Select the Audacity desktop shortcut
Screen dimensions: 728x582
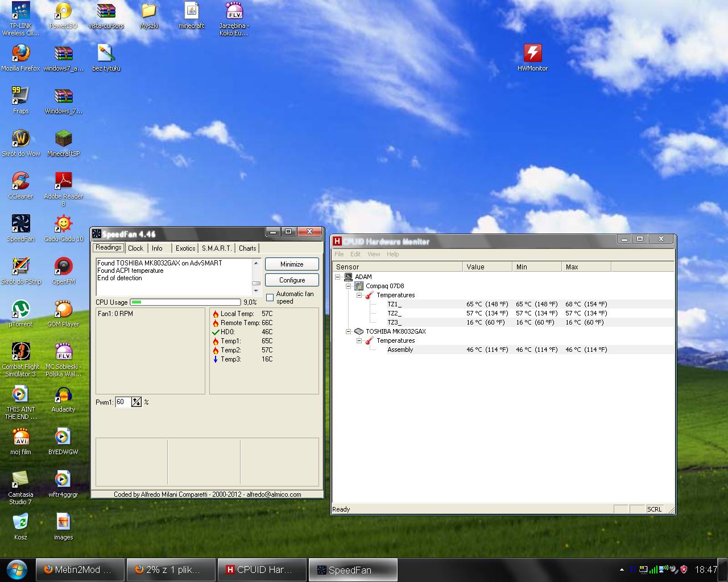click(63, 399)
